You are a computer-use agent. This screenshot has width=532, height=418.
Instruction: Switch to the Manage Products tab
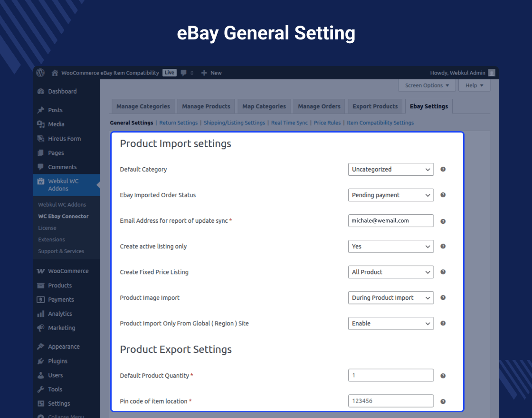coord(206,106)
